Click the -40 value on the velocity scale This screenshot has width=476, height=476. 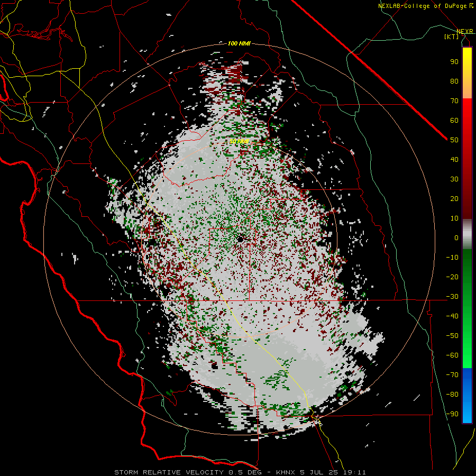(x=452, y=316)
